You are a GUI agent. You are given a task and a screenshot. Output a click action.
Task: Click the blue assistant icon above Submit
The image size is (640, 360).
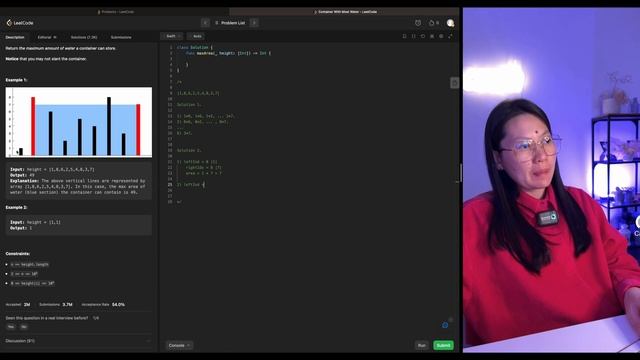(445, 325)
